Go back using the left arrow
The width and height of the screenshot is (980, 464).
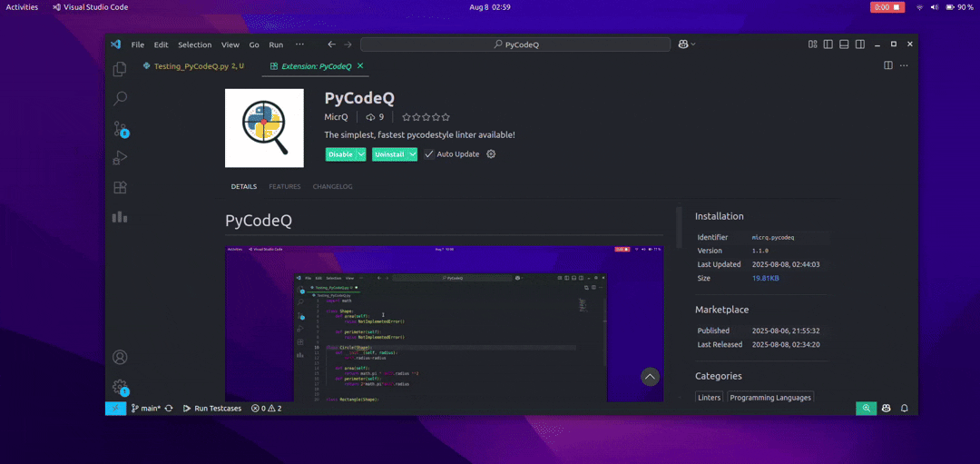tap(332, 44)
